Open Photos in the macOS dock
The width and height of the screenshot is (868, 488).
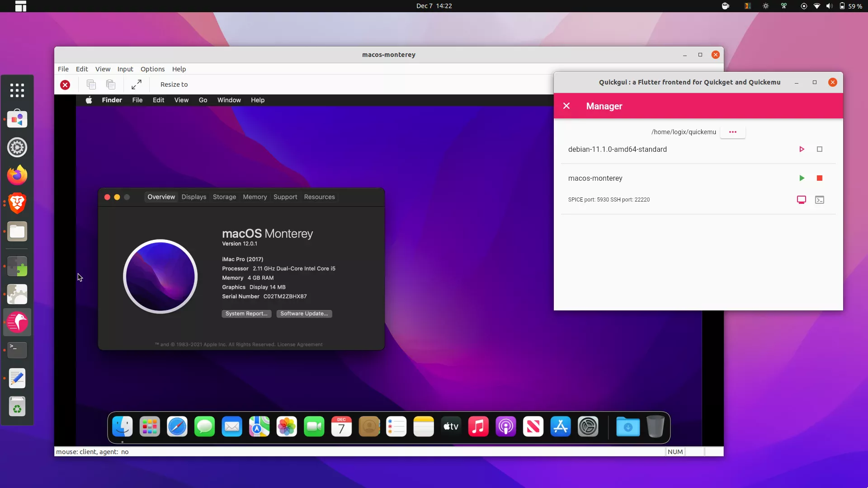(x=287, y=427)
